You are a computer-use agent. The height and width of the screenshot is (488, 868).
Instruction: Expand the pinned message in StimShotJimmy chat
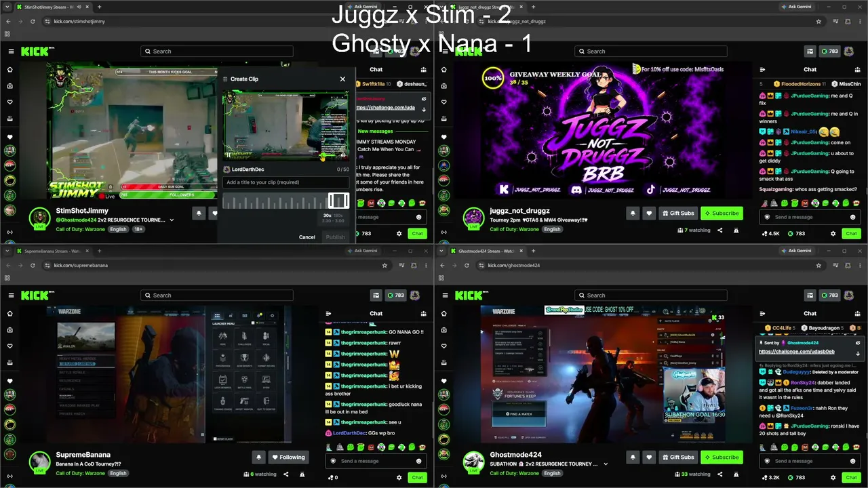click(x=424, y=109)
